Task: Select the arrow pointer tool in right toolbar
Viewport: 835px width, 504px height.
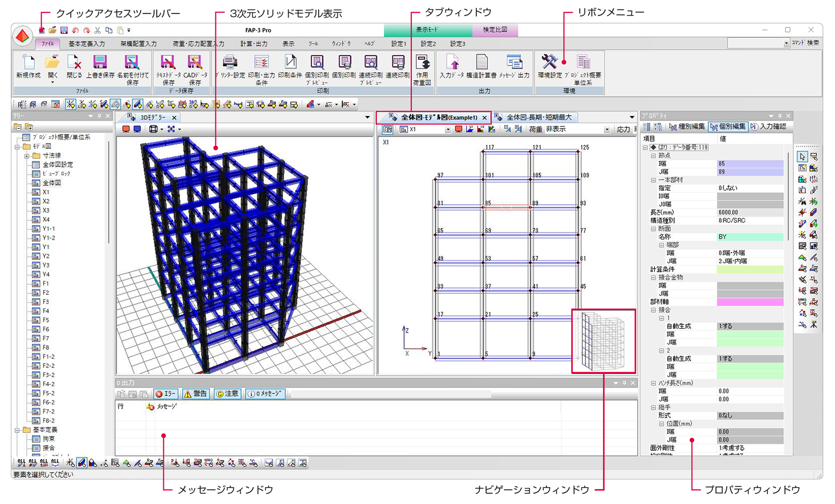Action: coord(802,157)
